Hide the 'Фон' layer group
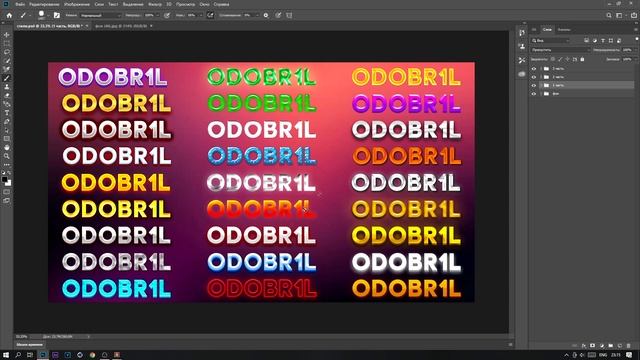 pos(533,93)
